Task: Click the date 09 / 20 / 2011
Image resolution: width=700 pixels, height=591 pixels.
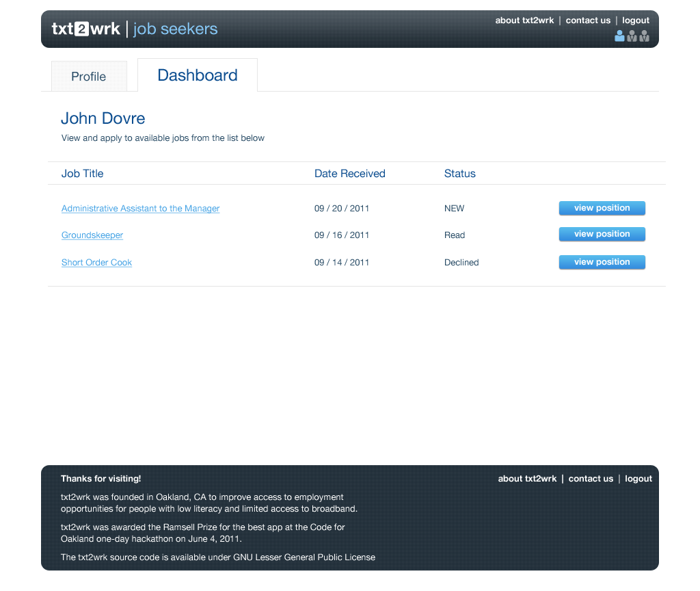Action: [342, 209]
